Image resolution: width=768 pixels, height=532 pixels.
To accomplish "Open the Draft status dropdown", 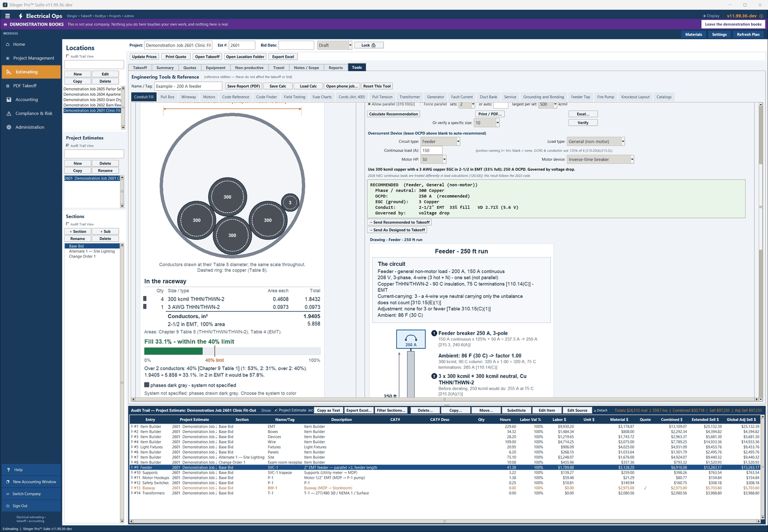I will click(350, 45).
